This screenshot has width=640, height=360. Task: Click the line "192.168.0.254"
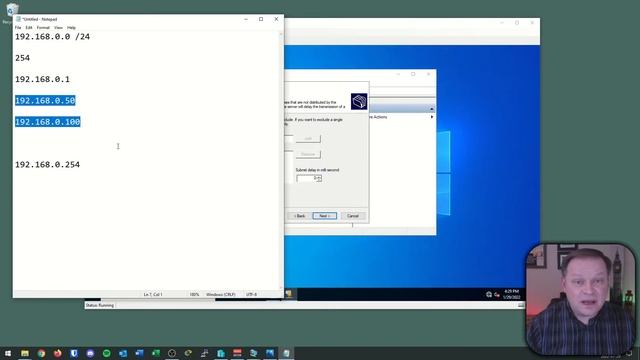(47, 164)
